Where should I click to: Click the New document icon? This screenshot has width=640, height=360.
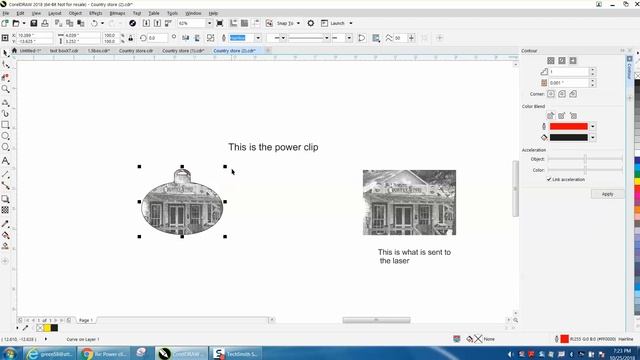(5, 23)
